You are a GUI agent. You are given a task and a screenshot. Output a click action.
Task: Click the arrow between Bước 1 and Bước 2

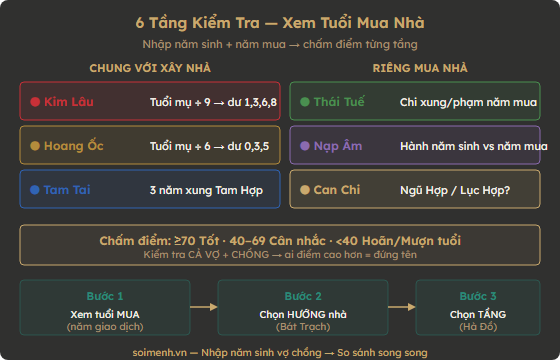point(204,307)
